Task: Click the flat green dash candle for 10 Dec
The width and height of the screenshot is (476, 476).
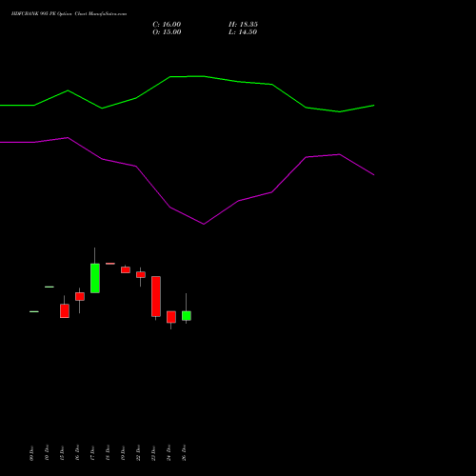Action: 50,287
